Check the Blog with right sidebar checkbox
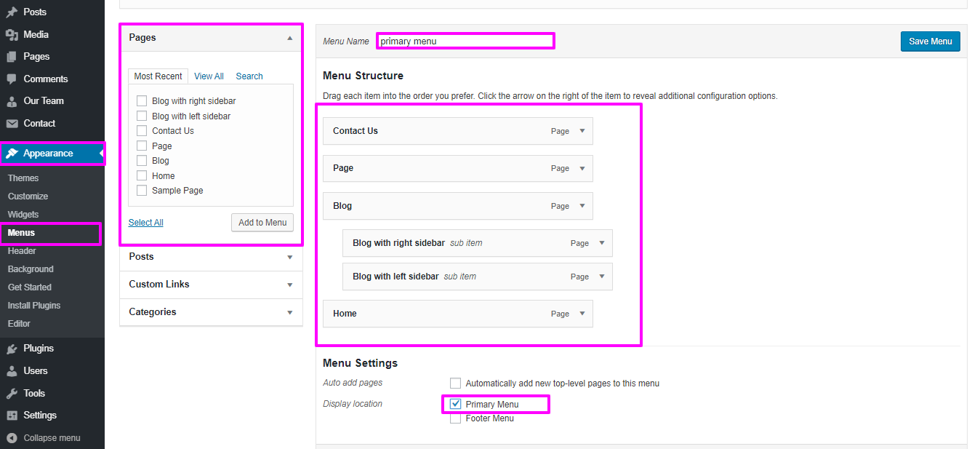980x449 pixels. coord(142,101)
